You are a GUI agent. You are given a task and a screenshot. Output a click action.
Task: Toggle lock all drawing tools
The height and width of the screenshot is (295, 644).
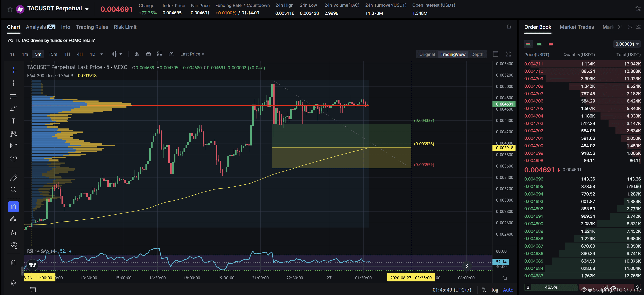click(14, 232)
